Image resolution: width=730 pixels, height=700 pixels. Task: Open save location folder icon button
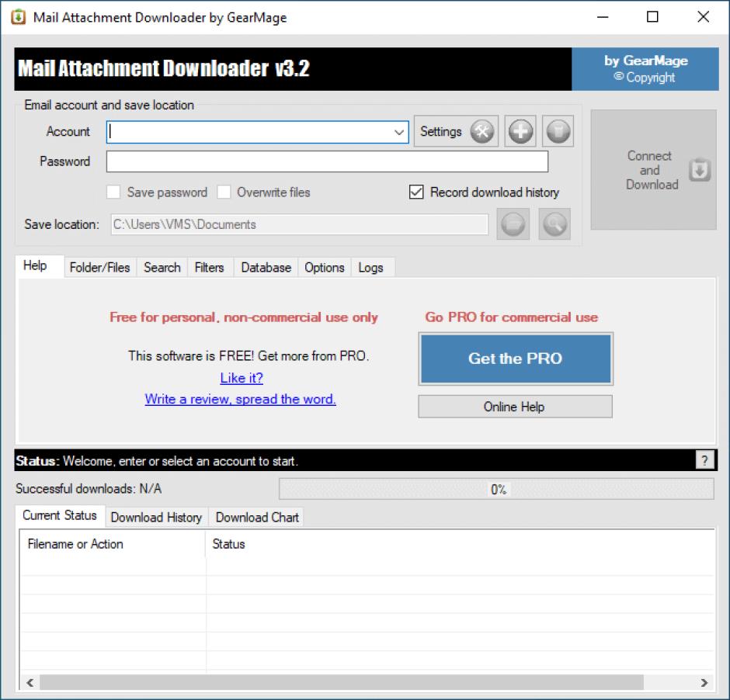tap(513, 224)
